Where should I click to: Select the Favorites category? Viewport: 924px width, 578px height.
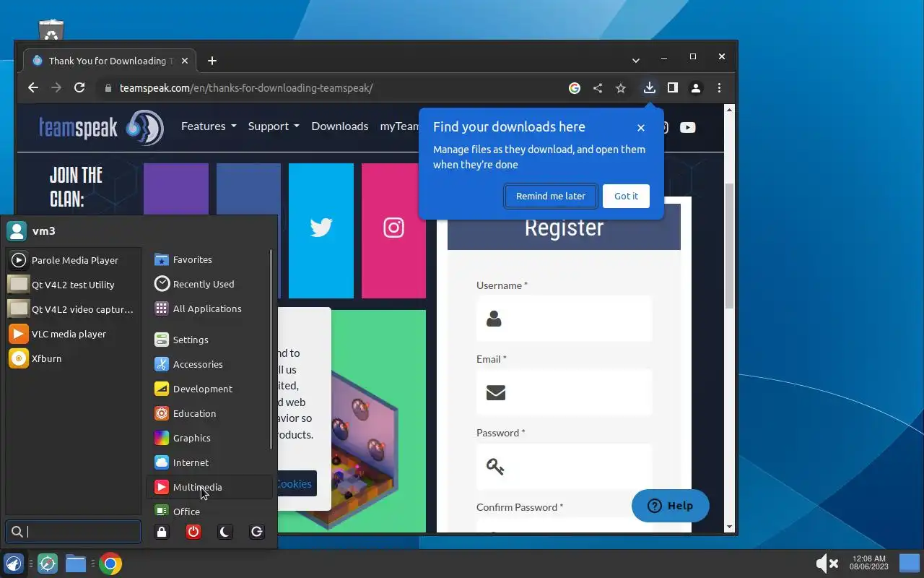pos(209,259)
